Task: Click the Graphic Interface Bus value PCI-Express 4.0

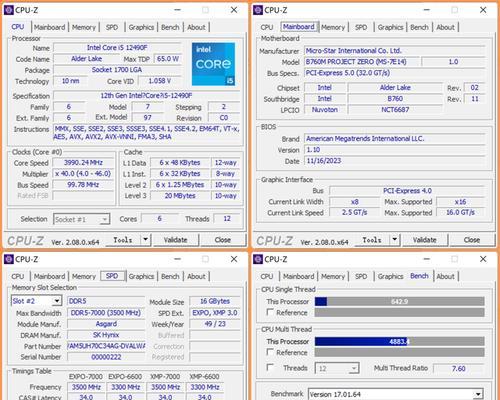Action: (407, 191)
